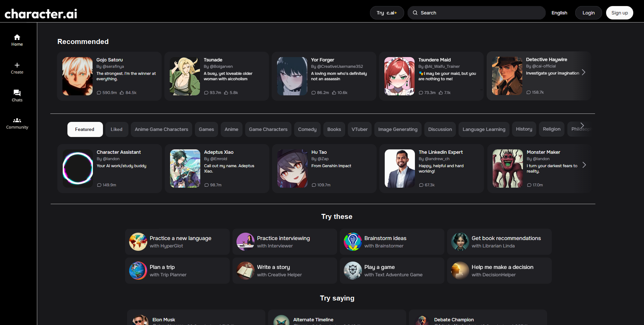Click the character.ai logo

(x=40, y=13)
